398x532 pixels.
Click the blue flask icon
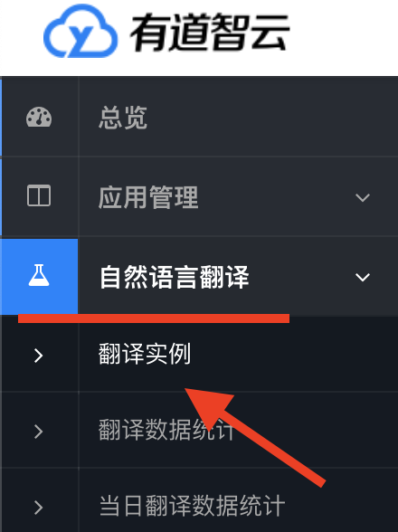(x=39, y=276)
